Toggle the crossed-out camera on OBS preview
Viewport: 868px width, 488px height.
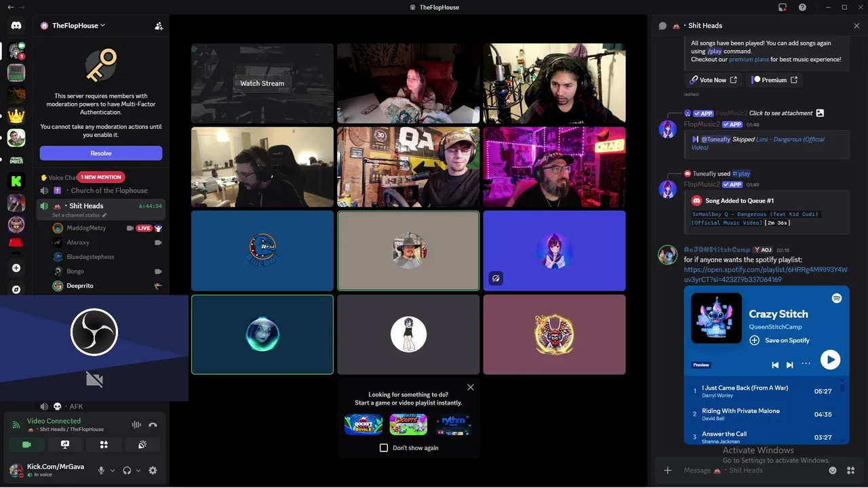(94, 380)
